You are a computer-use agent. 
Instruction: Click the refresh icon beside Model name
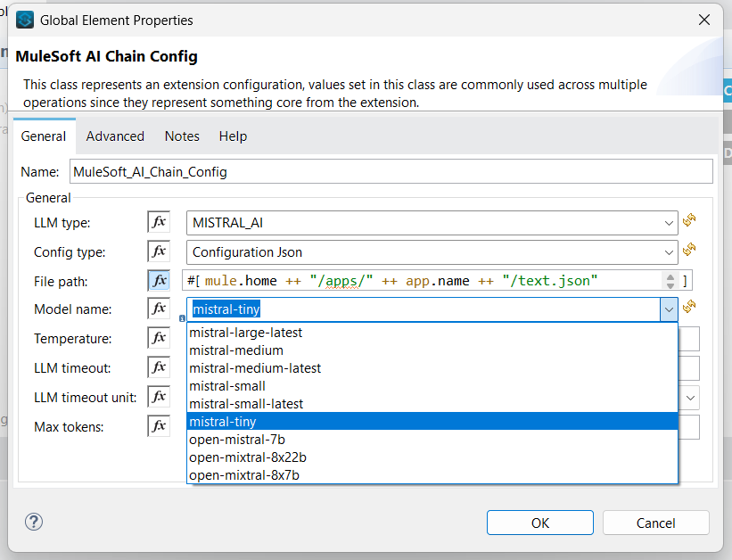689,307
